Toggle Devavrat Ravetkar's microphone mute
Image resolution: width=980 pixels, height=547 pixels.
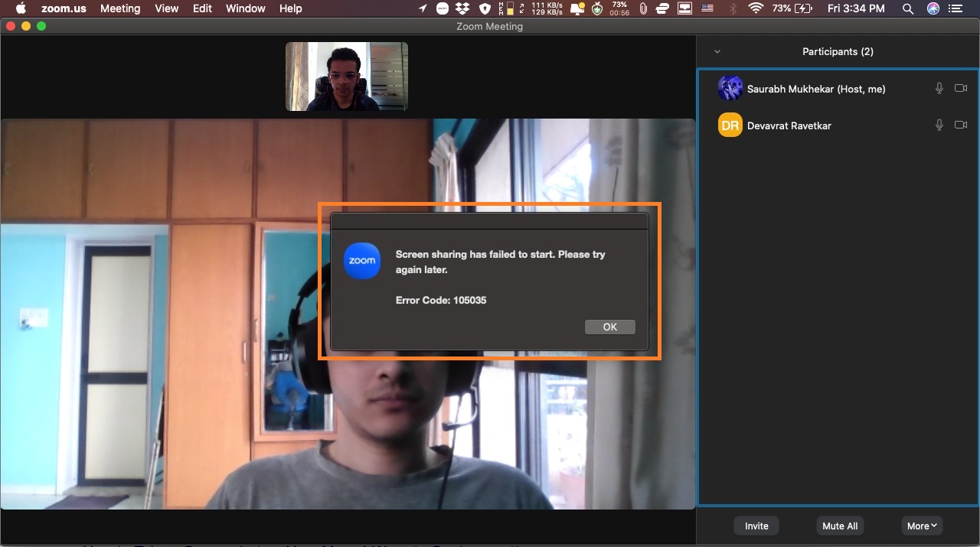[939, 125]
